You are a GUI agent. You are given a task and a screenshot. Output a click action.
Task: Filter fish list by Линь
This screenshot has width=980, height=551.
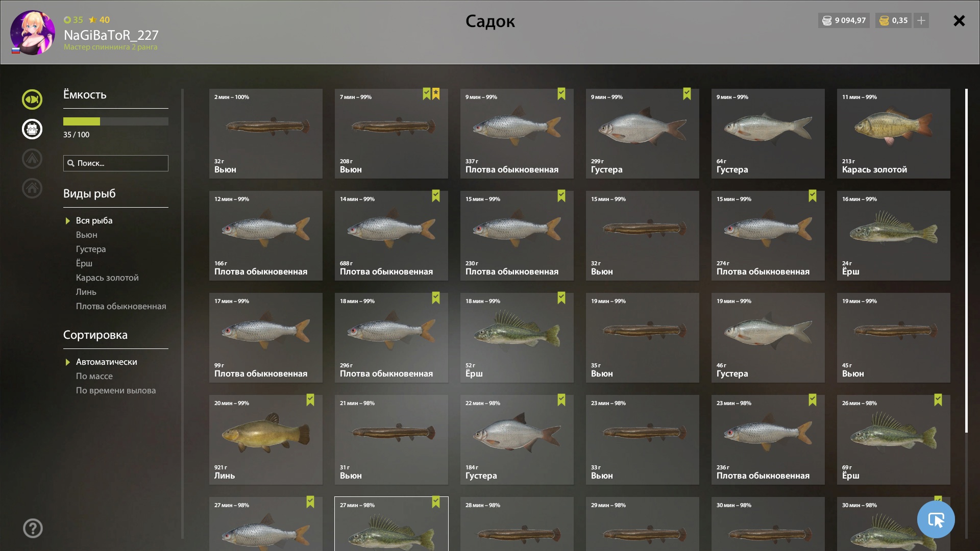[x=86, y=292]
